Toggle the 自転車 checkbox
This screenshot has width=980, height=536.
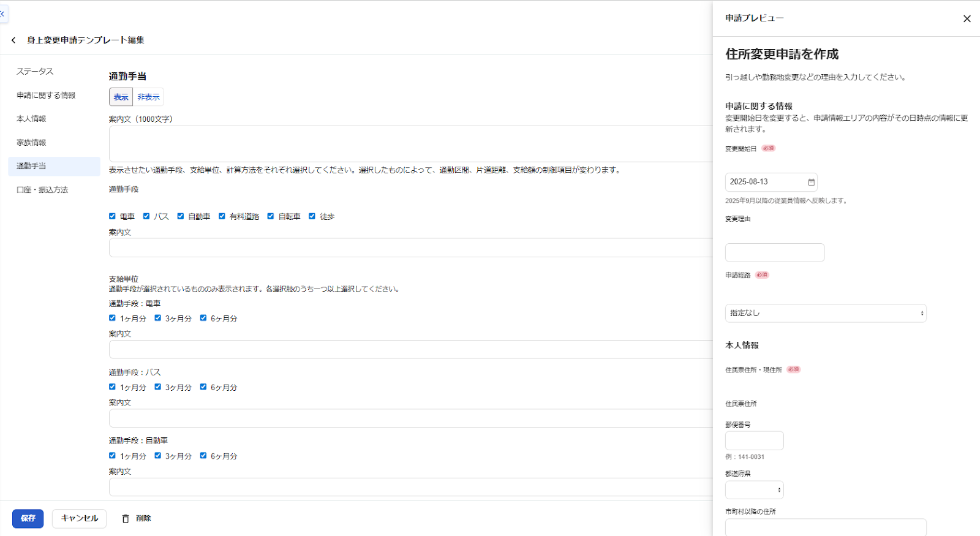[271, 216]
